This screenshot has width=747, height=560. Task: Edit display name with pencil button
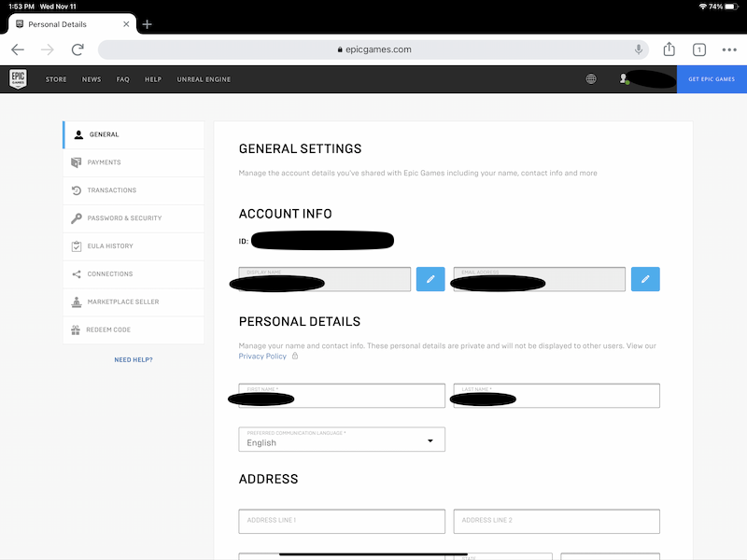click(430, 279)
